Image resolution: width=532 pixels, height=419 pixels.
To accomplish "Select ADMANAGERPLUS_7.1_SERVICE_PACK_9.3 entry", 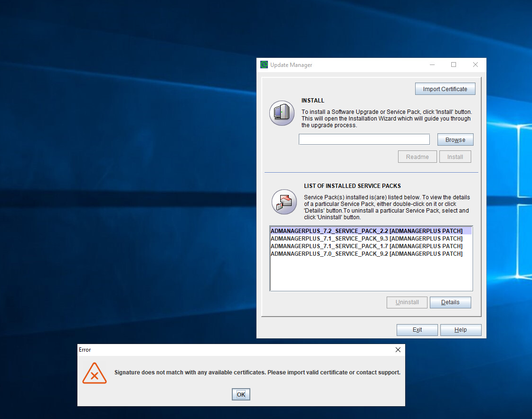I will [371, 238].
